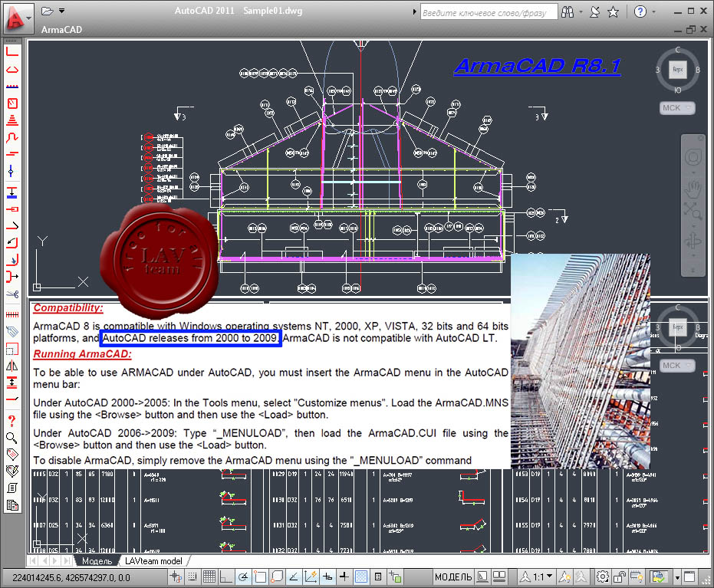Toggle Object Snap in status bar
The image size is (714, 588).
(x=260, y=577)
